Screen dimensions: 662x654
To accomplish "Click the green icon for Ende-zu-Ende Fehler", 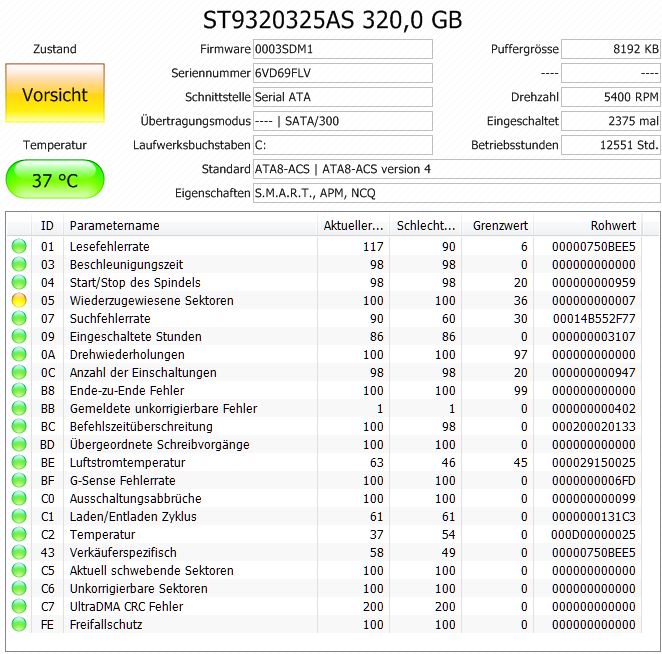I will click(19, 390).
